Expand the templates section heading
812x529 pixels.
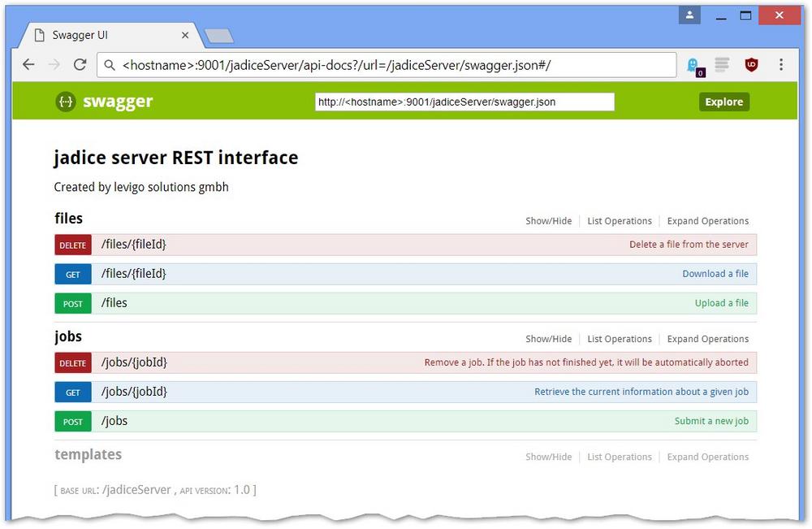tap(88, 454)
